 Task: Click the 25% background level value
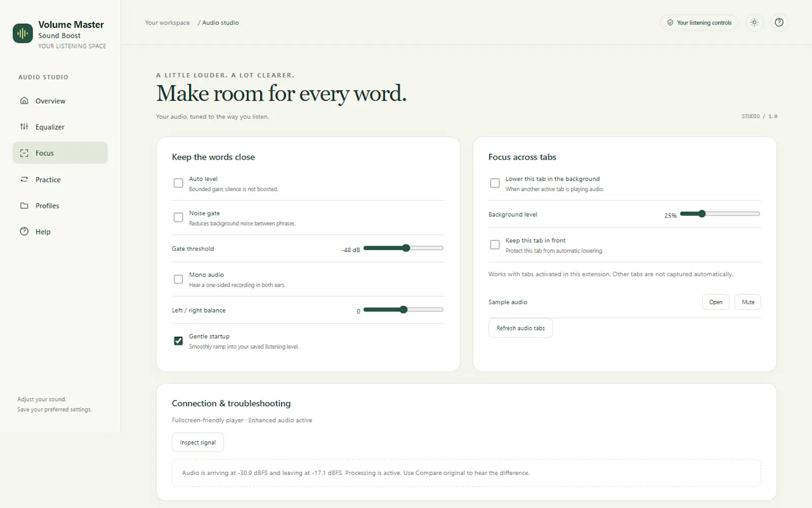point(670,215)
